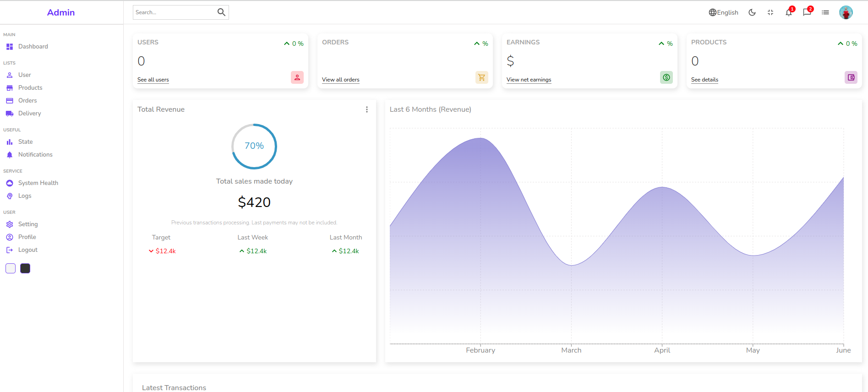Click the User person icon in sidebar
This screenshot has width=868, height=392.
click(x=10, y=75)
